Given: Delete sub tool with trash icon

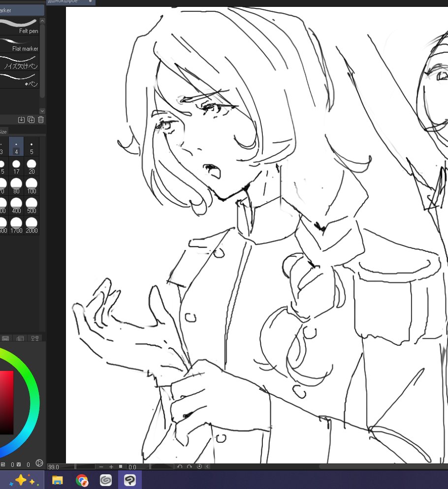Looking at the screenshot, I should coord(41,120).
